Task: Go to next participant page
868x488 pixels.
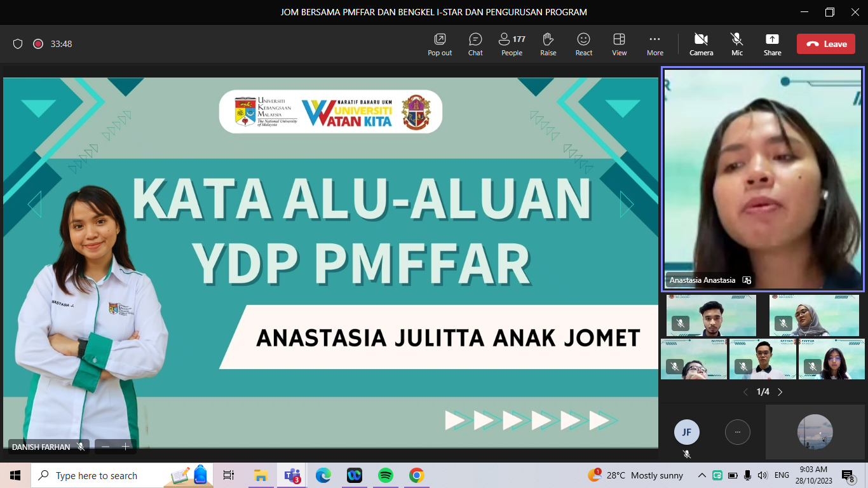Action: [x=780, y=392]
